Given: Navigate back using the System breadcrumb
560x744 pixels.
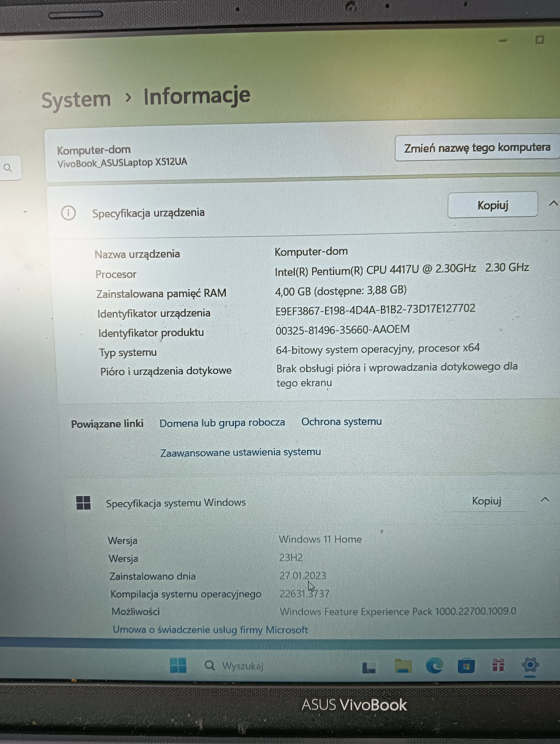Looking at the screenshot, I should point(76,98).
